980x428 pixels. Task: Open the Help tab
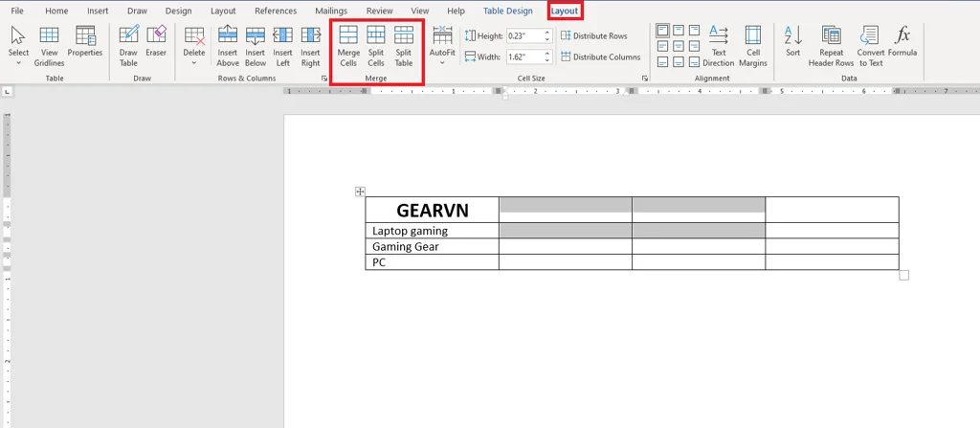tap(457, 11)
